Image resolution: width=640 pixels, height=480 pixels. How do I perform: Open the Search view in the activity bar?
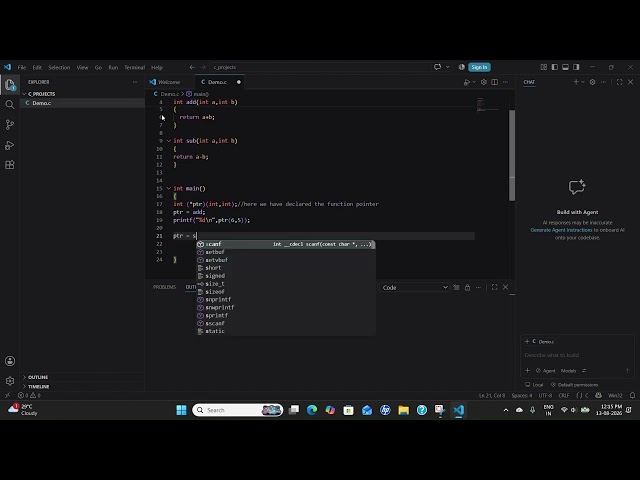[10, 105]
